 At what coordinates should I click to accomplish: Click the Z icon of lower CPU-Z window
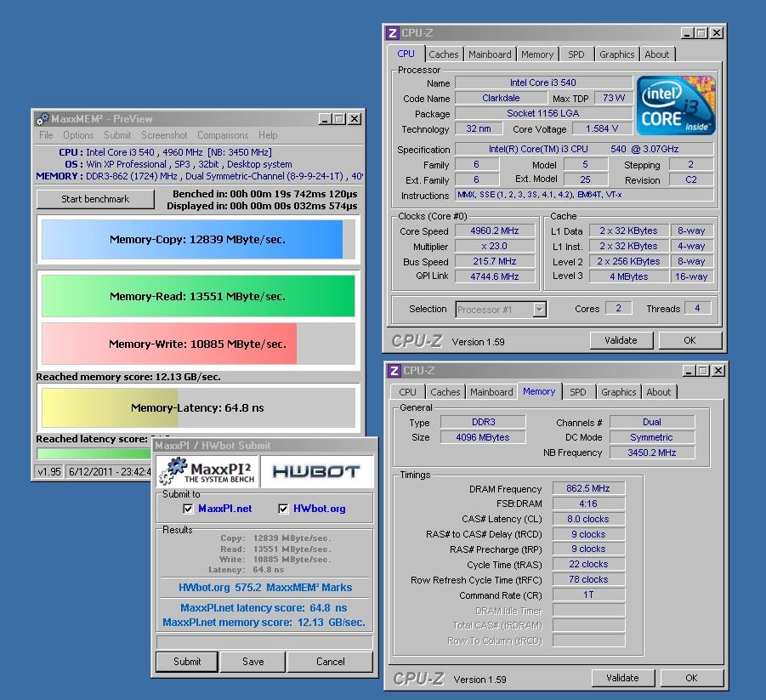[394, 371]
